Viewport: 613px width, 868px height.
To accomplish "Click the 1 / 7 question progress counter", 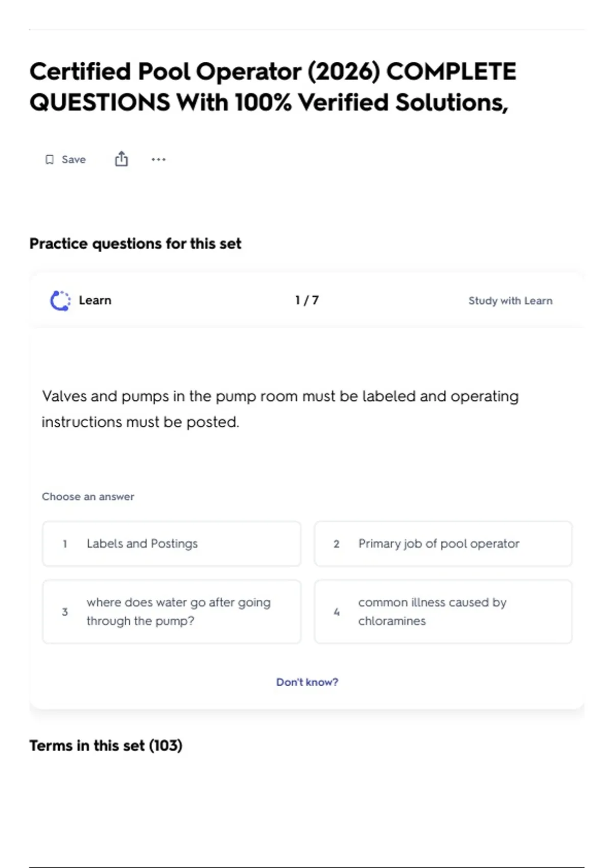I will [x=306, y=300].
